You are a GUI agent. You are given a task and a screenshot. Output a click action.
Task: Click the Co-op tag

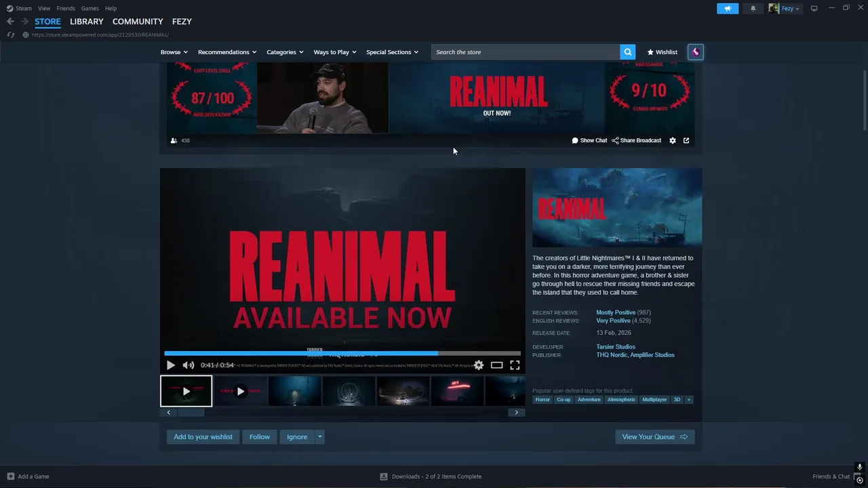564,400
